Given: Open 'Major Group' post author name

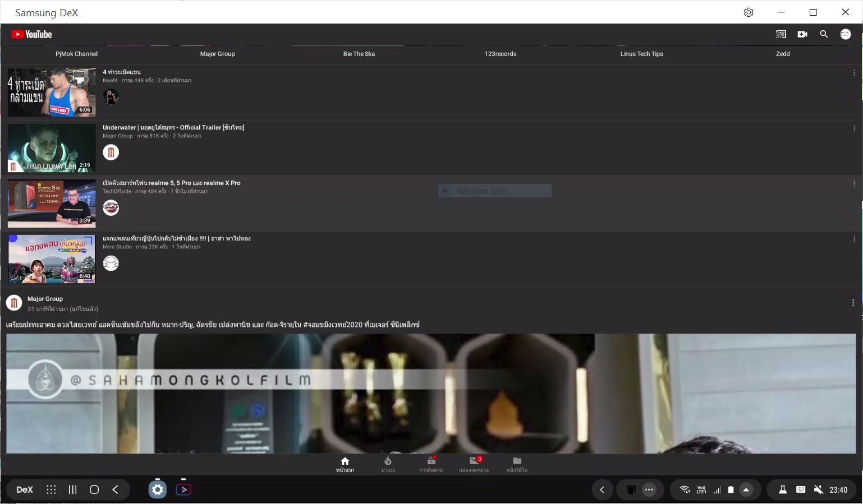Looking at the screenshot, I should pos(45,299).
